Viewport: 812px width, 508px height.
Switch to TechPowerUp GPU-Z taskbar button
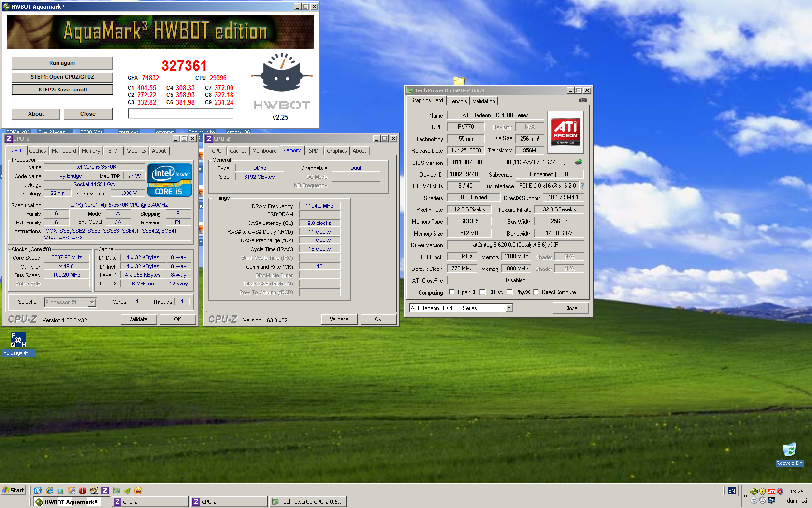(x=307, y=502)
